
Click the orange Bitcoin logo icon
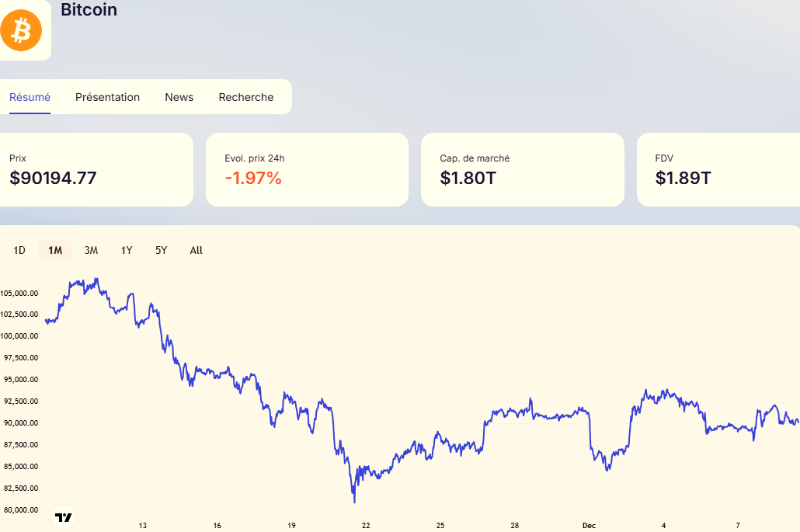pos(20,31)
